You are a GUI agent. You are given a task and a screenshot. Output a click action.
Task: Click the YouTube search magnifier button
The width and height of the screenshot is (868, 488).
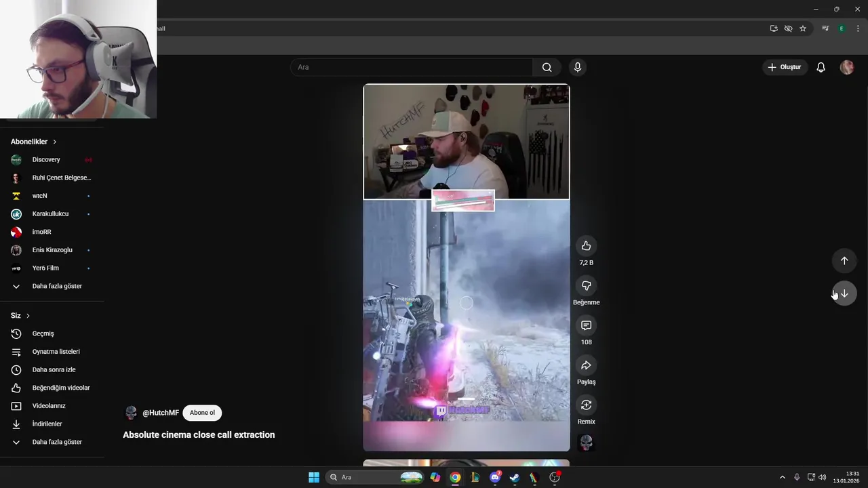[x=547, y=67]
